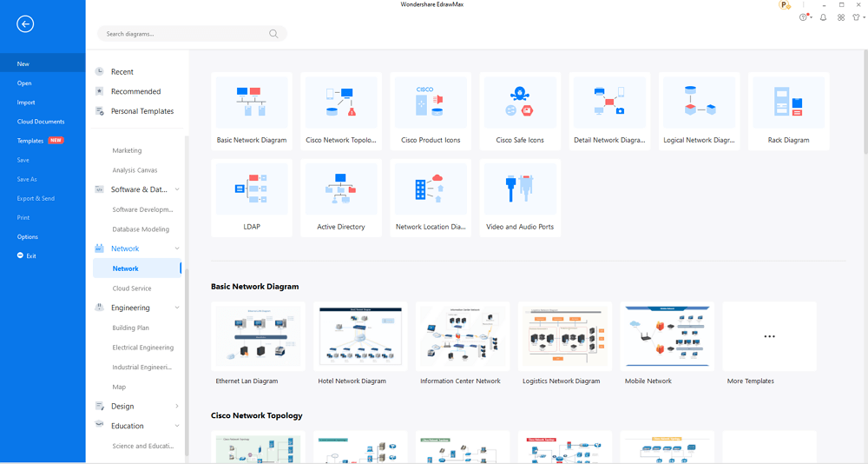Expand the Design category chevron

pos(177,407)
